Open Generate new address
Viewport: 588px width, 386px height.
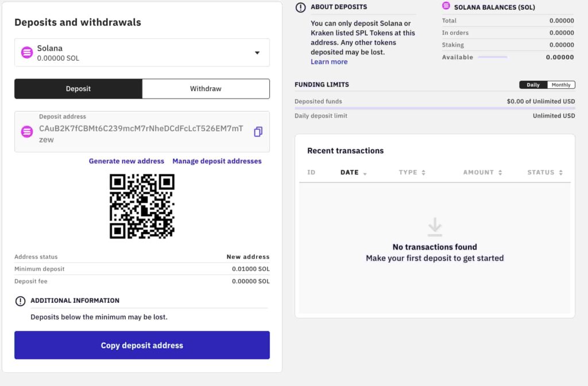click(126, 161)
